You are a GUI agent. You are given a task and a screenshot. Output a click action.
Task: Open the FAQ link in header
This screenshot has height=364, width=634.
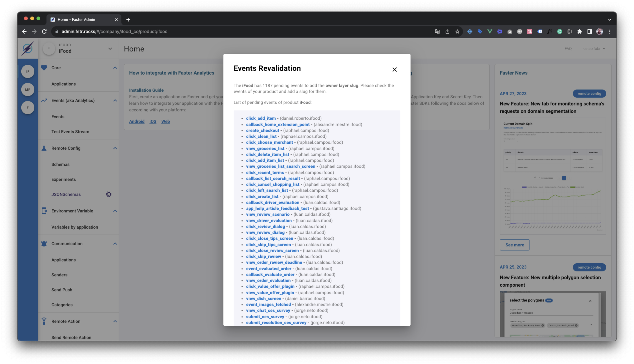pos(568,49)
